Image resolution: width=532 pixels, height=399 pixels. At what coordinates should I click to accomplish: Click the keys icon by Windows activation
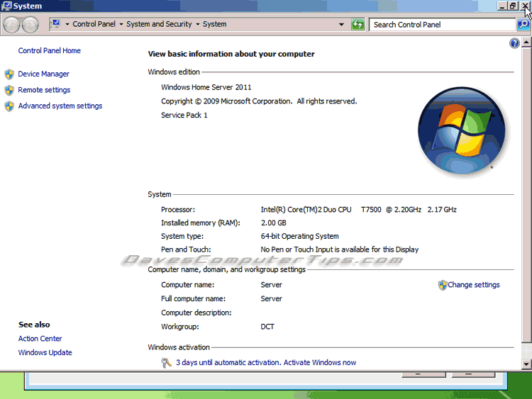(x=166, y=363)
